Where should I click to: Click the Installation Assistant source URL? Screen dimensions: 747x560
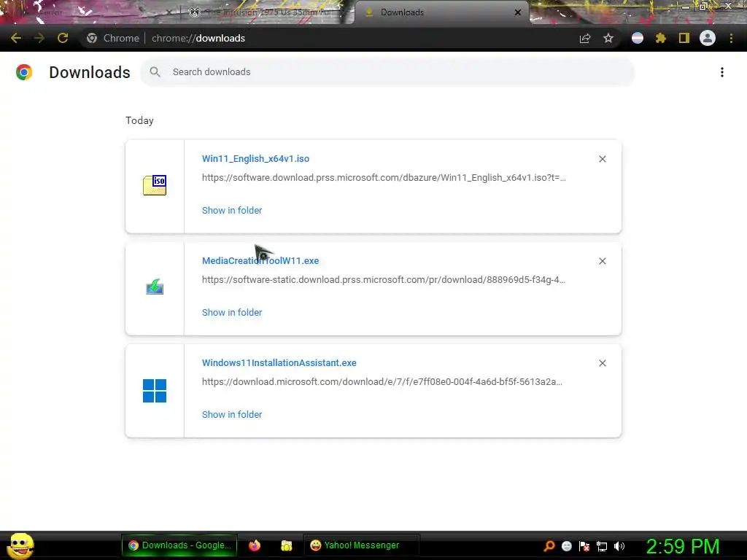382,382
